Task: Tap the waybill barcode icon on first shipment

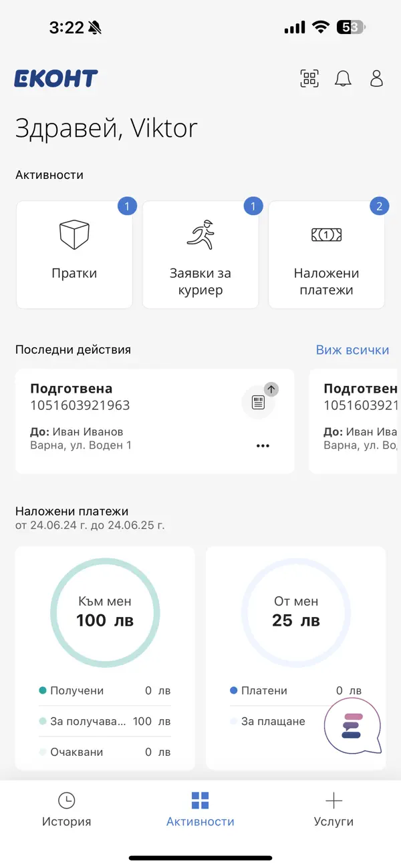Action: [259, 402]
